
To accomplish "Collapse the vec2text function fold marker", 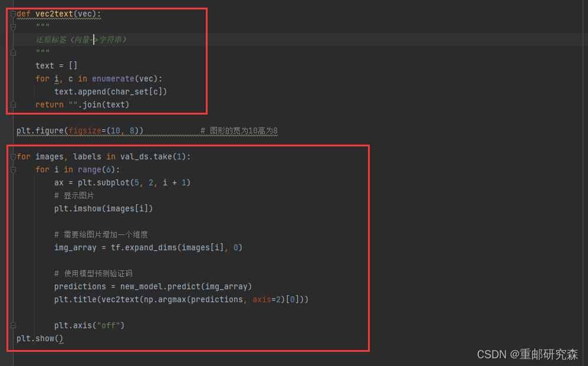I will coord(13,14).
